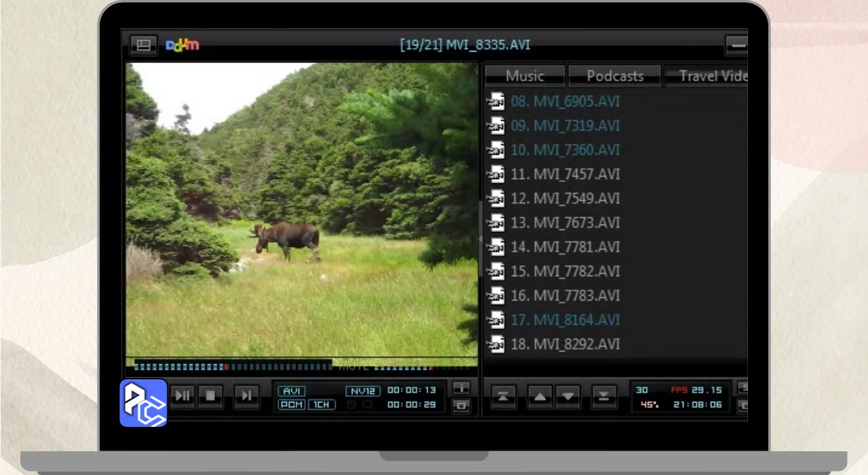Collapse the playlist panel via divider handle
The width and height of the screenshot is (868, 475).
click(x=481, y=237)
